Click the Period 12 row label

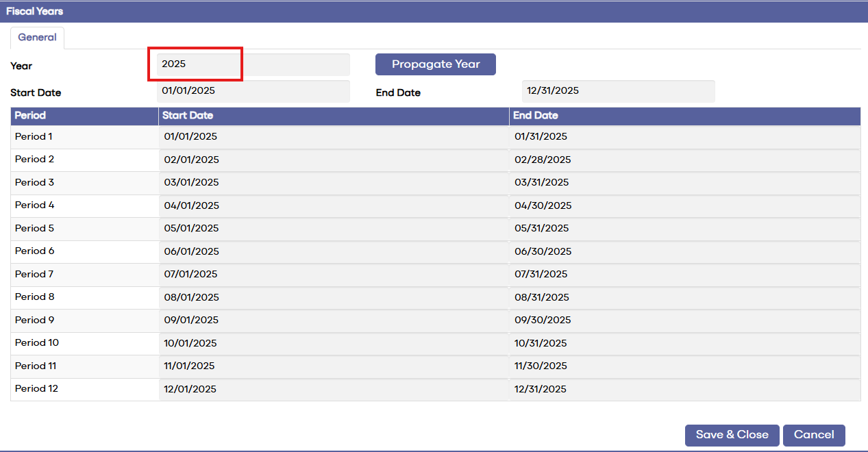[x=36, y=388]
